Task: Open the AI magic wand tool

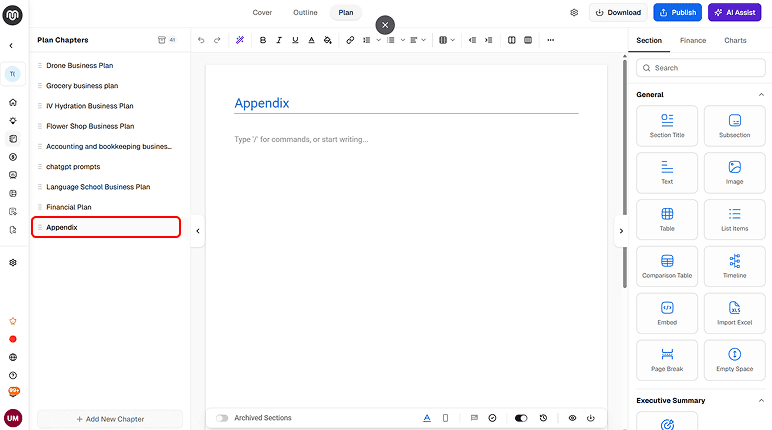Action: tap(240, 40)
